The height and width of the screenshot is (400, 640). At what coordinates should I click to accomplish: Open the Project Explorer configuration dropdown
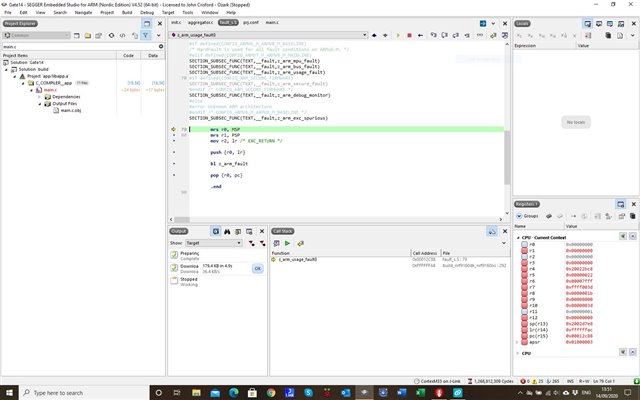37,36
